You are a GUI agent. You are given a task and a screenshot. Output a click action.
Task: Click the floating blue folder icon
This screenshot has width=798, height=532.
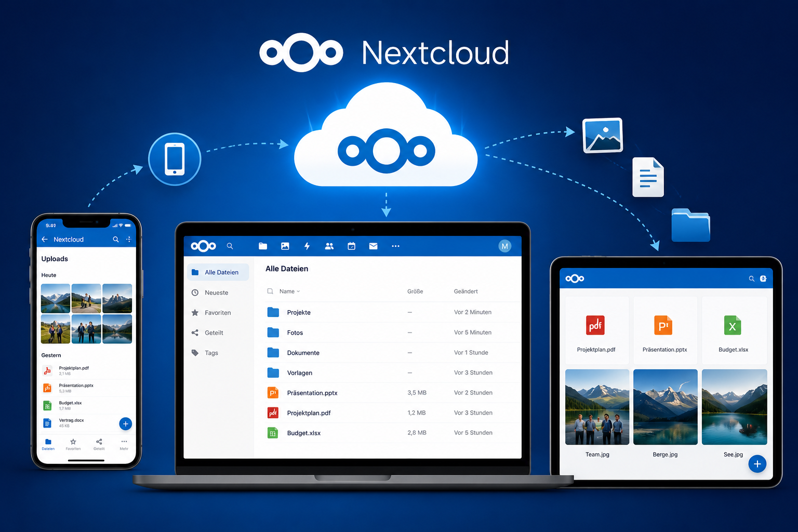(691, 225)
